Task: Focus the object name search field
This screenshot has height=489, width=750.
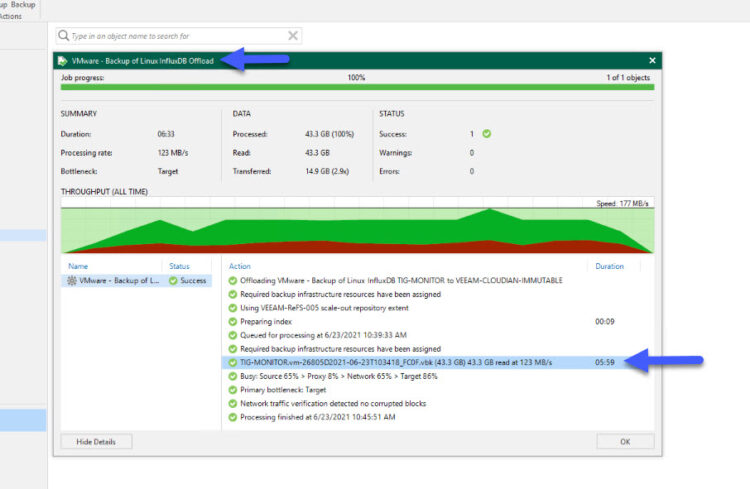Action: (175, 36)
